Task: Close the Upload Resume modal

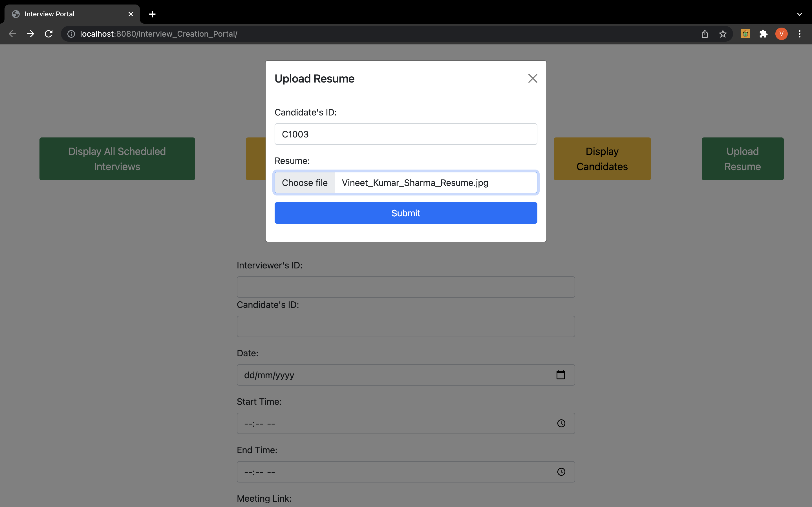Action: coord(533,79)
